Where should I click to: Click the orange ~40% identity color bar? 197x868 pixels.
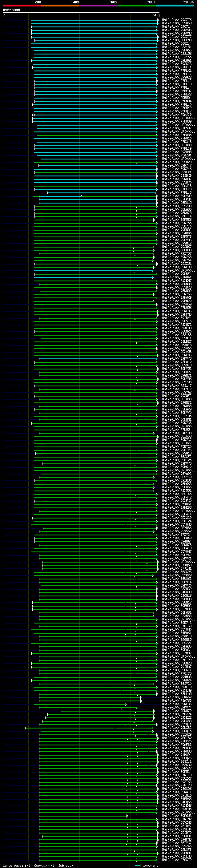coord(60,6)
